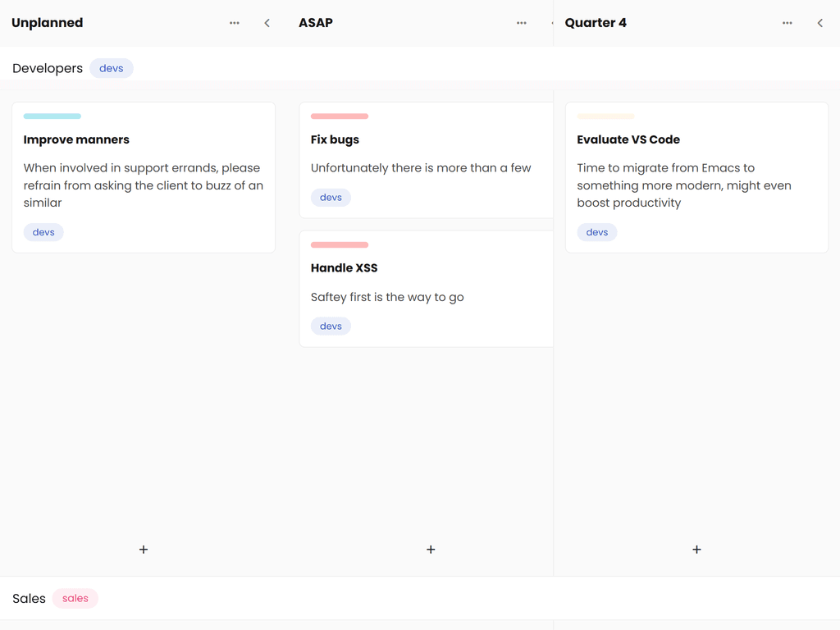Click the Sales swimlane header
The width and height of the screenshot is (840, 630).
click(30, 599)
